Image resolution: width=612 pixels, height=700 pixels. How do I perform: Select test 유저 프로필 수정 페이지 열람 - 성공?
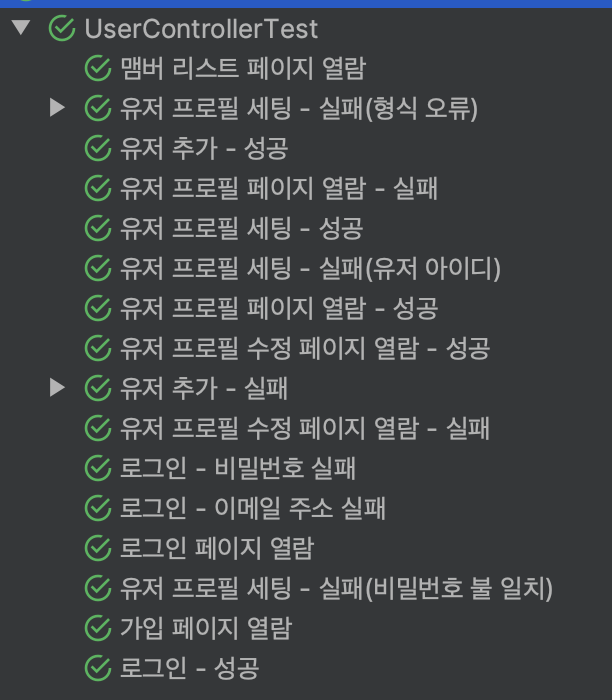tap(305, 348)
